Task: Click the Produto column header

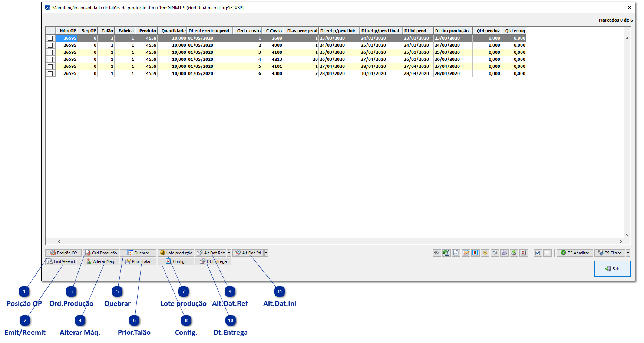Action: (x=146, y=31)
